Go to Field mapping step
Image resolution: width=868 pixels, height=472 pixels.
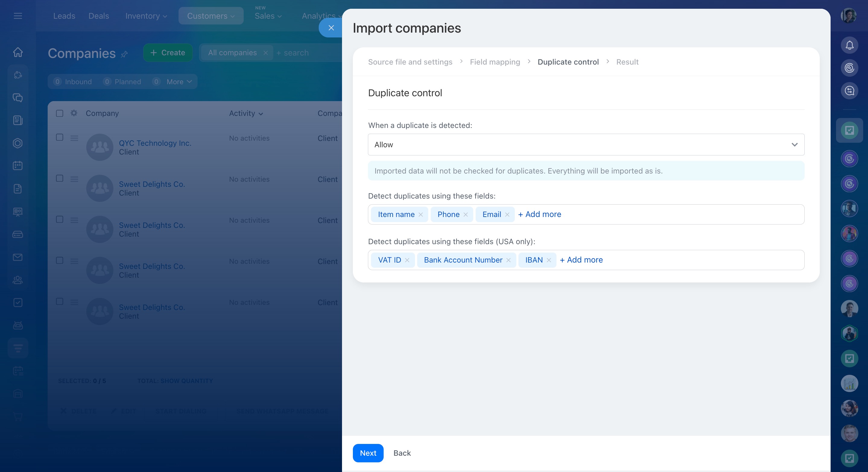tap(495, 62)
